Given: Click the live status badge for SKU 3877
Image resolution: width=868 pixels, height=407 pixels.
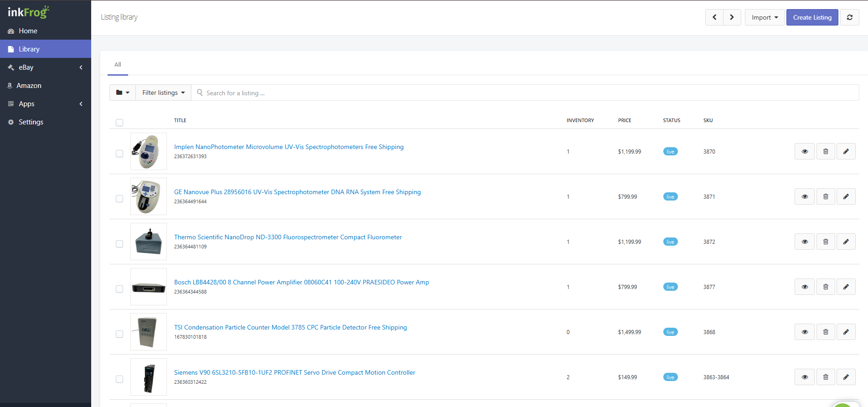Looking at the screenshot, I should [670, 287].
